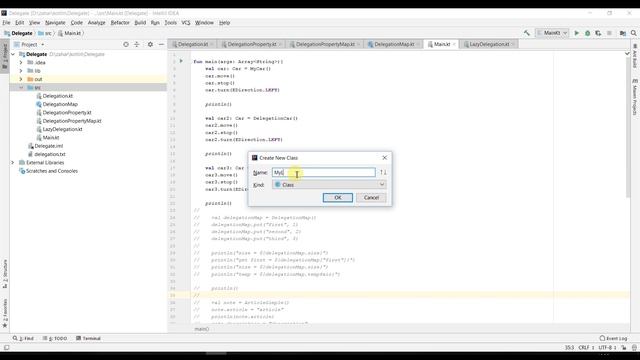Click the CRLF line separator indicator
Screen dimensions: 640x360
pos(586,348)
